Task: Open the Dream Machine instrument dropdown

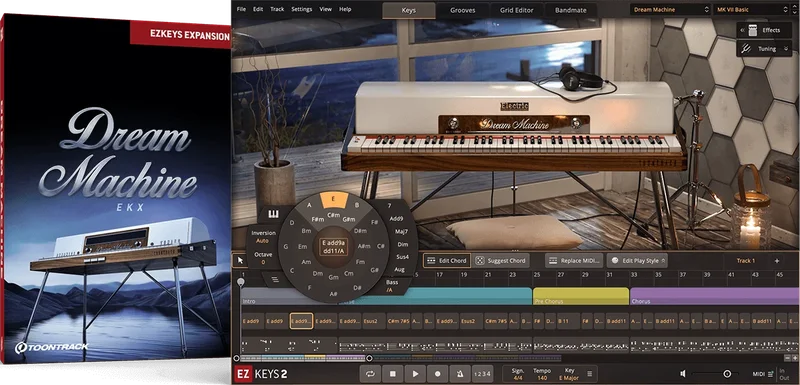Action: (670, 9)
